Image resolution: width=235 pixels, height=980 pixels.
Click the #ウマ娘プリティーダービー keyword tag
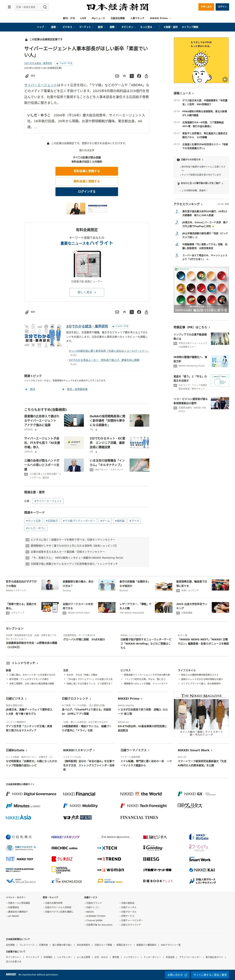point(79,521)
